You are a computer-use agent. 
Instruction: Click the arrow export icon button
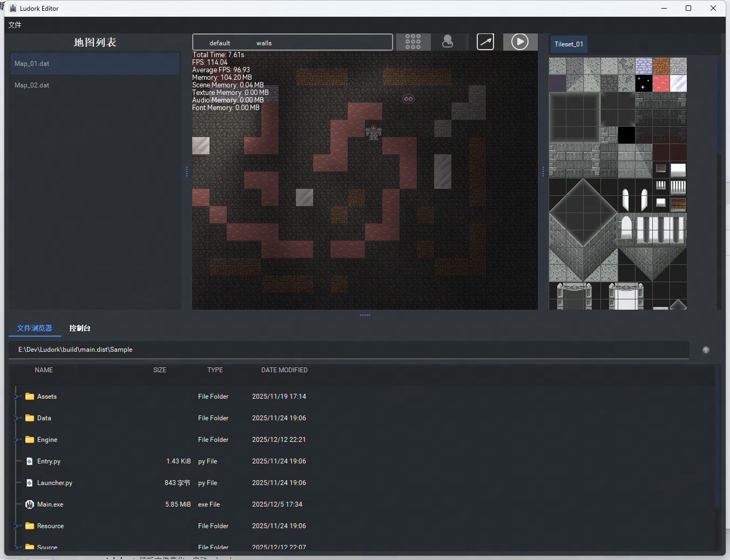tap(485, 42)
